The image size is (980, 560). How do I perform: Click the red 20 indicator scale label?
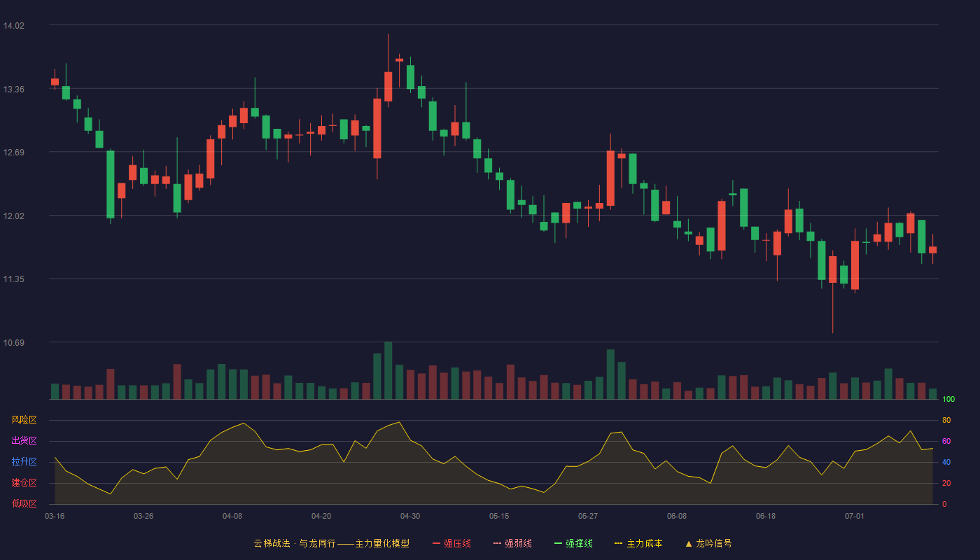946,483
